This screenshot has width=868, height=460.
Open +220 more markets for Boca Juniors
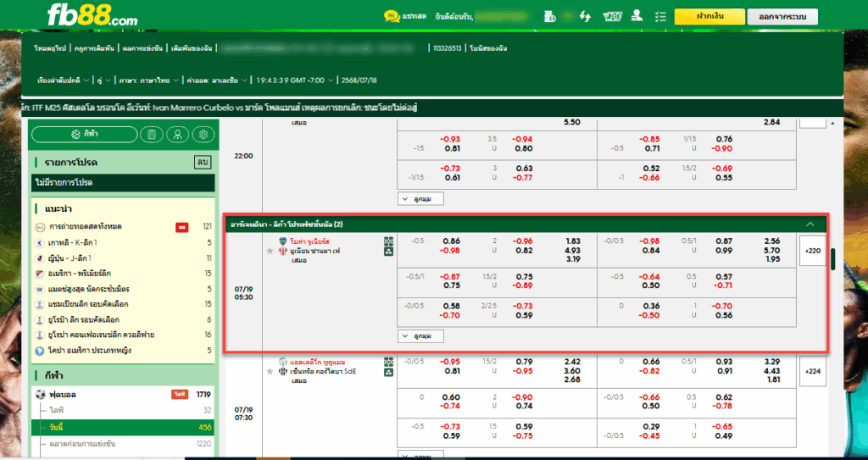pos(813,251)
